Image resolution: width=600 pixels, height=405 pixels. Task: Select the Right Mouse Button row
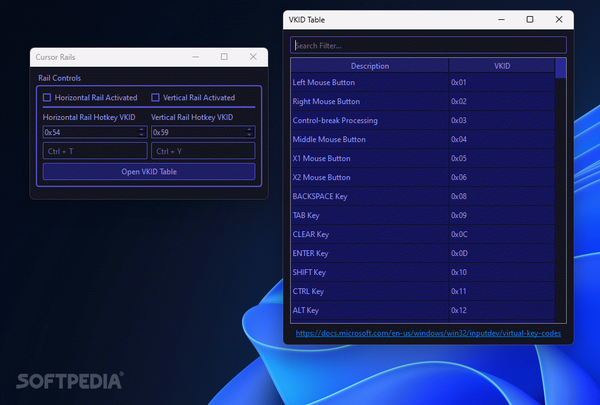423,101
